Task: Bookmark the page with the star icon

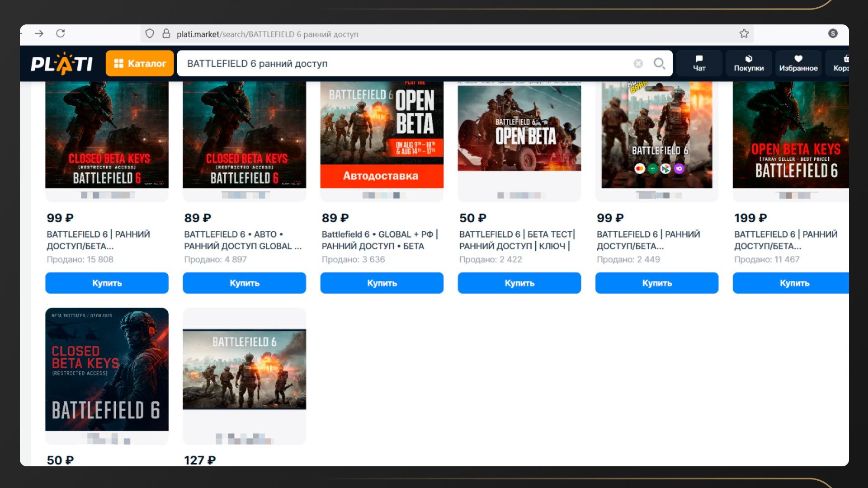Action: (744, 33)
